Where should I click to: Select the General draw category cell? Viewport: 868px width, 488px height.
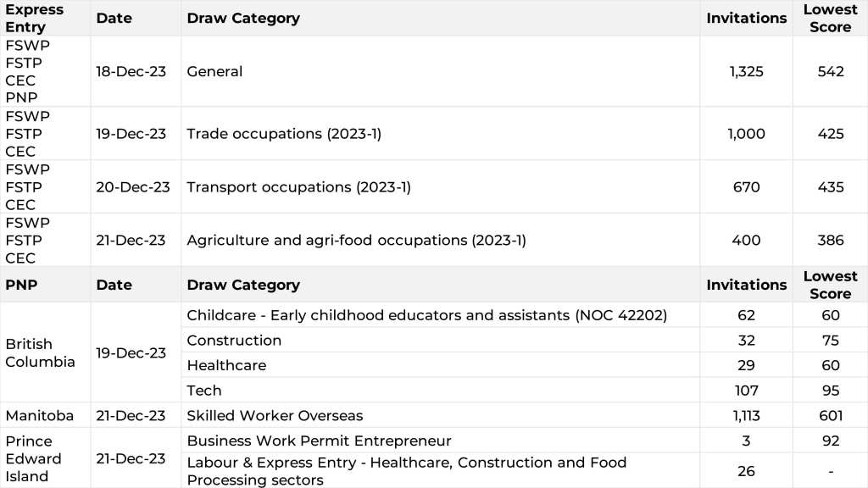pyautogui.click(x=214, y=71)
